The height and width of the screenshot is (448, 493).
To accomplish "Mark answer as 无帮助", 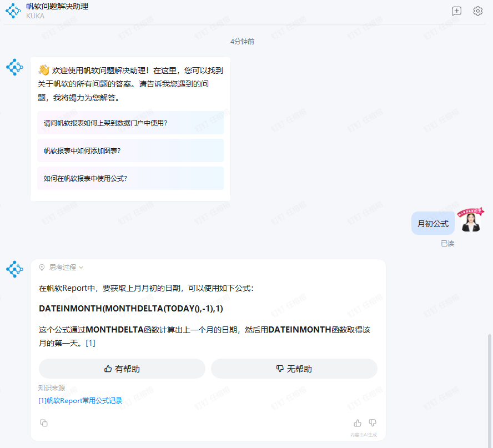I will click(294, 369).
